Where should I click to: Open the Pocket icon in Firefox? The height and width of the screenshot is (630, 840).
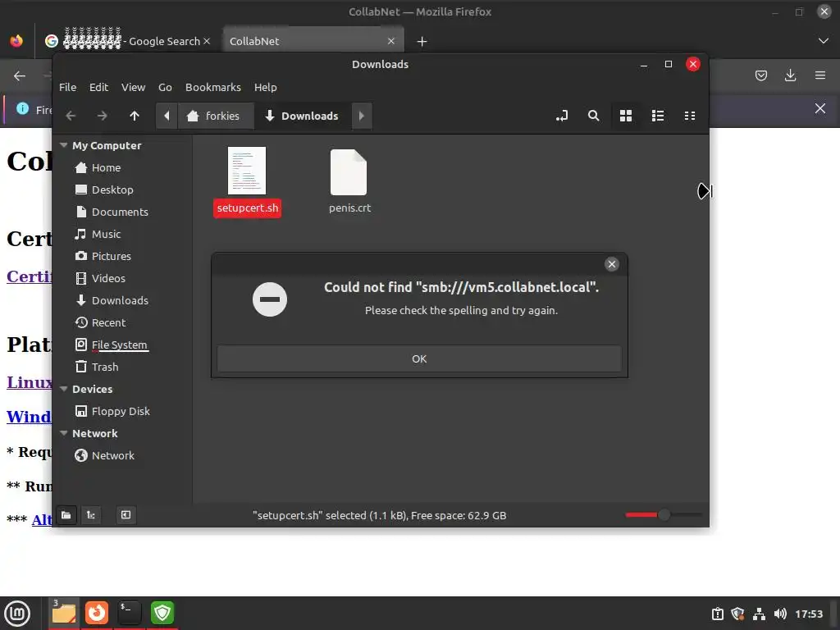(x=761, y=75)
